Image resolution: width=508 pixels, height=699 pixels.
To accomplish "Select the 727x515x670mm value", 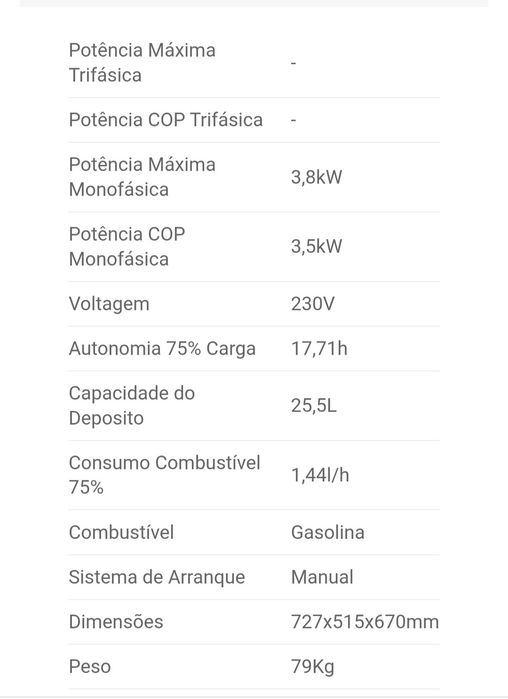I will point(365,622).
